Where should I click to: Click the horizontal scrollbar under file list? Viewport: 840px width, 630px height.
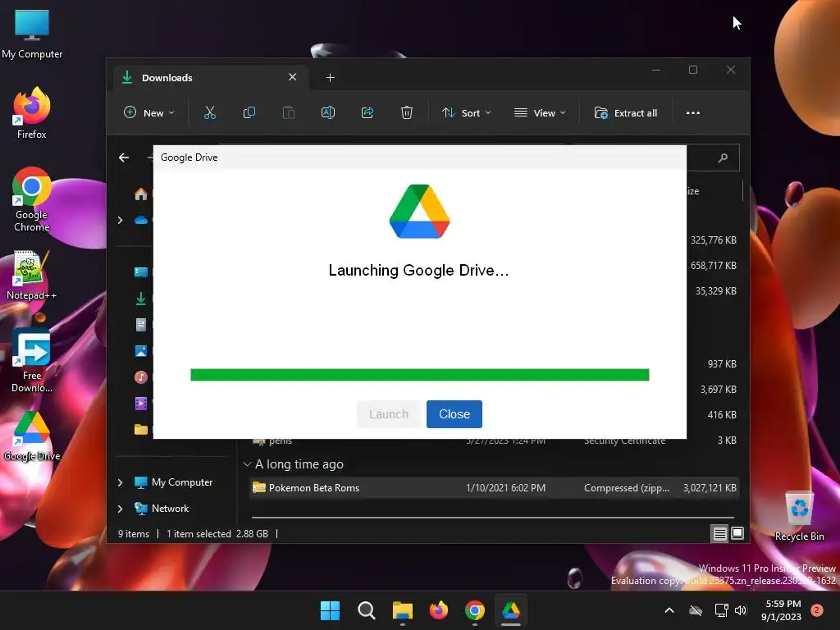pyautogui.click(x=492, y=518)
